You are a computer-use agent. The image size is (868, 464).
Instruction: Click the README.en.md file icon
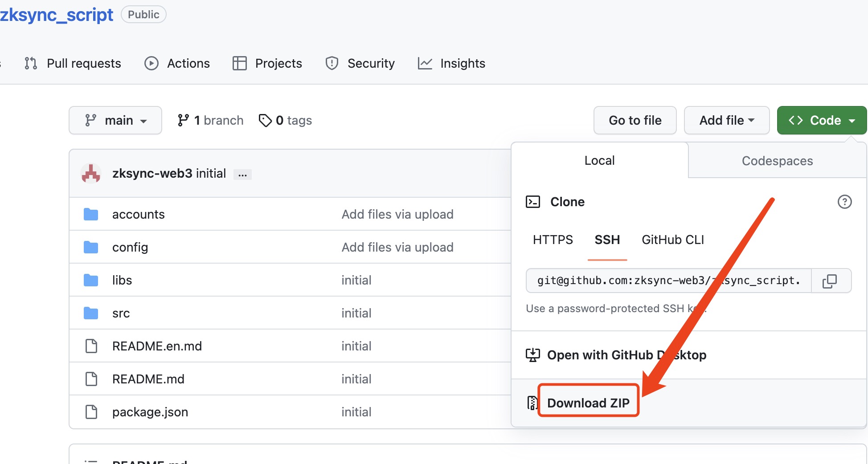click(91, 346)
